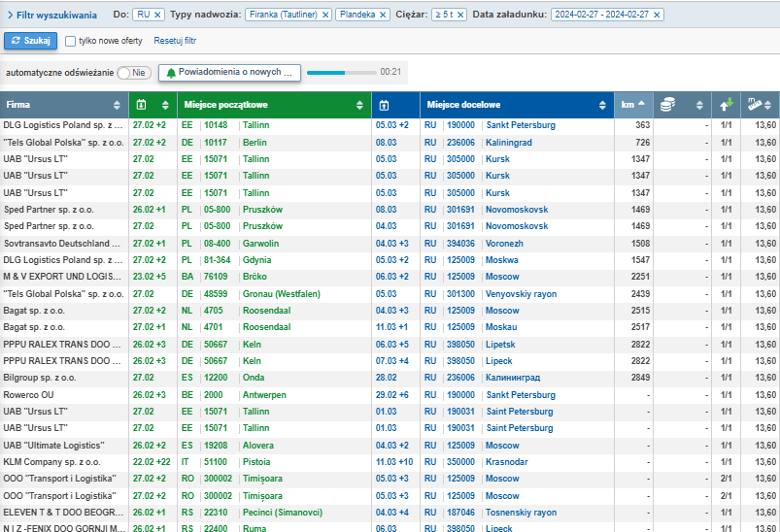The image size is (780, 532).
Task: Remove the ≥ 5 t weight filter
Action: tap(460, 15)
